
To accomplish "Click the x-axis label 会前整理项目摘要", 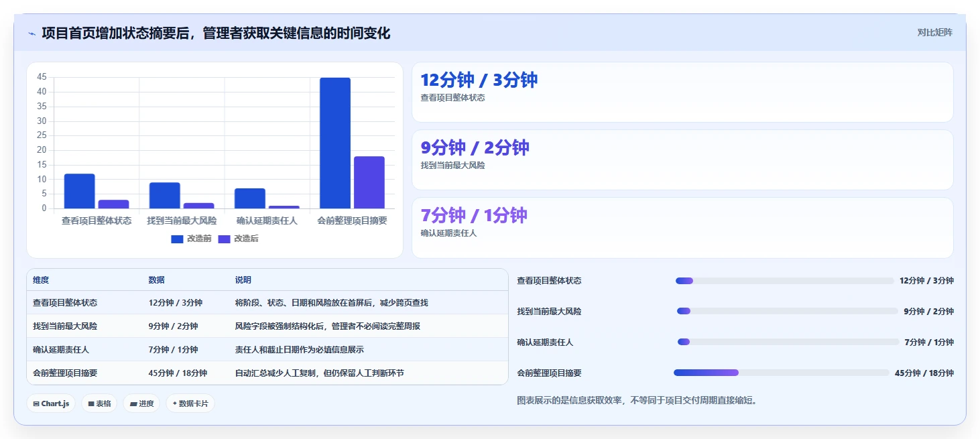I will point(352,221).
